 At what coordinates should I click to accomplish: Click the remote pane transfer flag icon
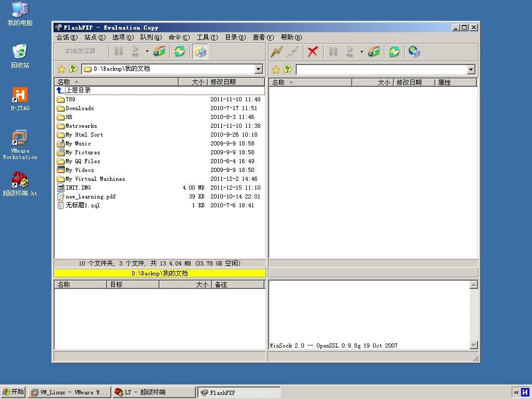(374, 51)
